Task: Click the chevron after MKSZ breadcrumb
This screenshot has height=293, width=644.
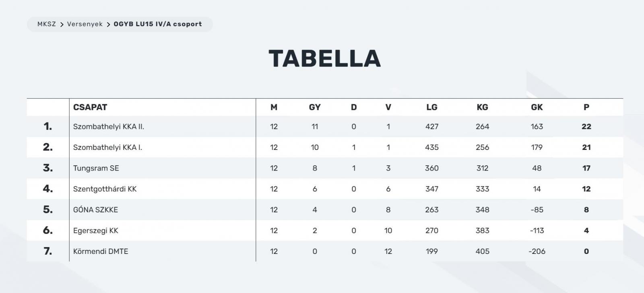Action: (62, 25)
